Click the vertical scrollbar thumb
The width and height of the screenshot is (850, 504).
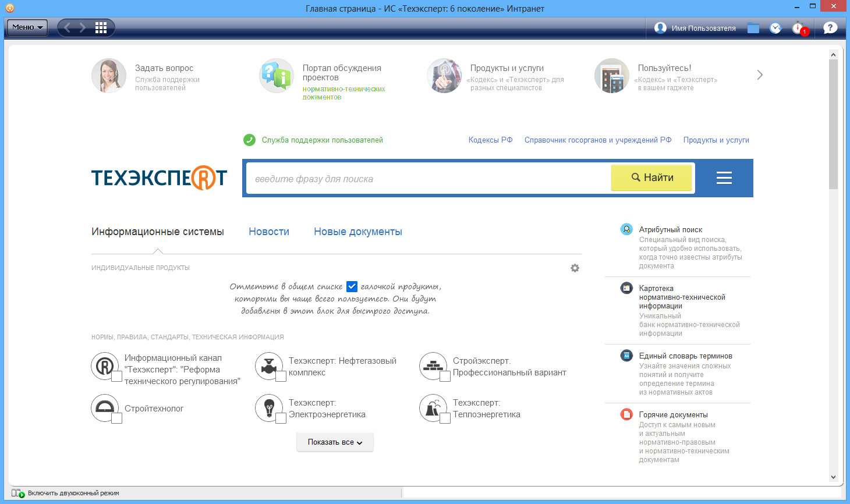point(833,124)
